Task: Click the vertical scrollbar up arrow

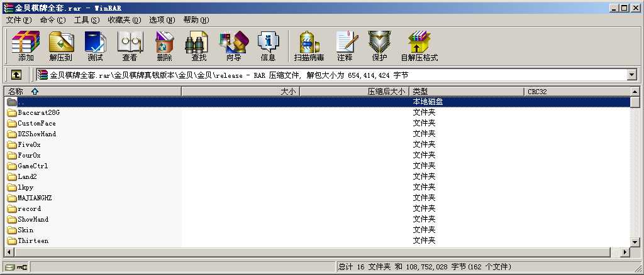Action: point(635,92)
